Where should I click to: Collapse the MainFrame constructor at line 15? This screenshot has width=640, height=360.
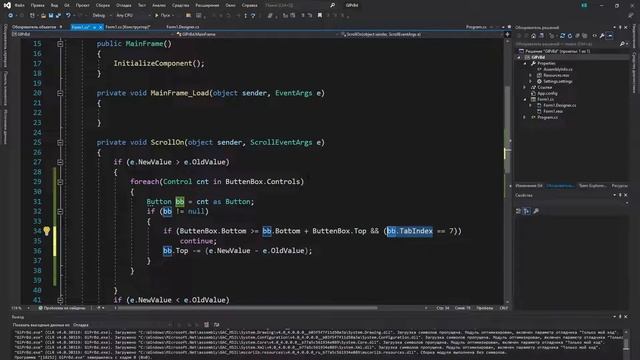60,44
